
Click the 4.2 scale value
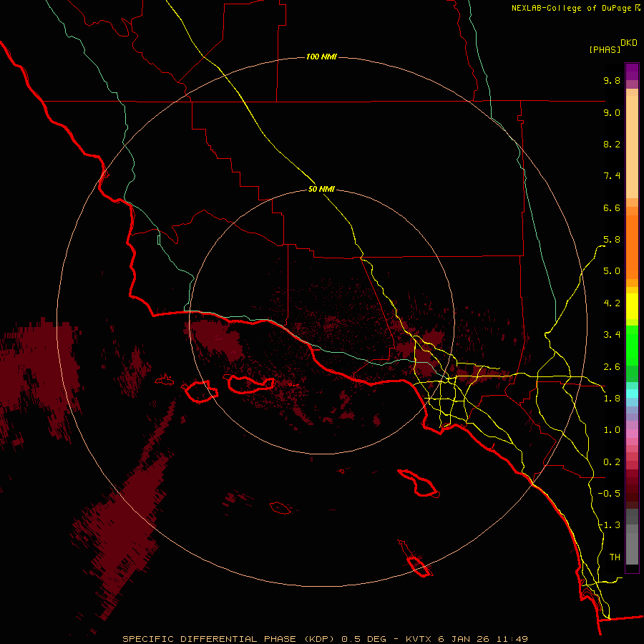pyautogui.click(x=612, y=303)
